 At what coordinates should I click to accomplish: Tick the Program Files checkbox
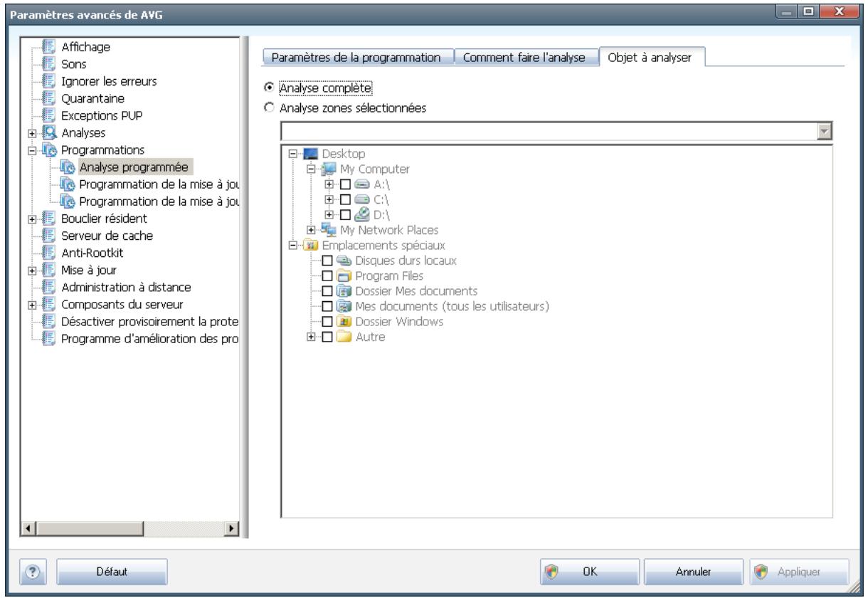[x=327, y=276]
